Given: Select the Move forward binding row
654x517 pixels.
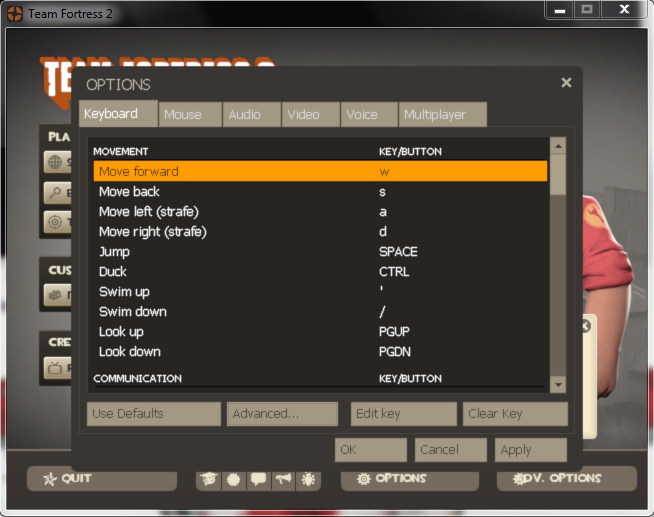Looking at the screenshot, I should 320,171.
